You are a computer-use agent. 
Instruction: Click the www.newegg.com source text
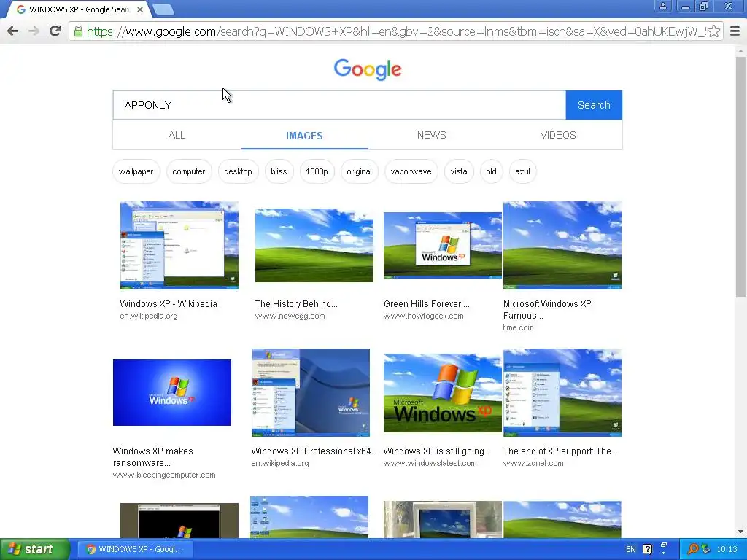[290, 316]
